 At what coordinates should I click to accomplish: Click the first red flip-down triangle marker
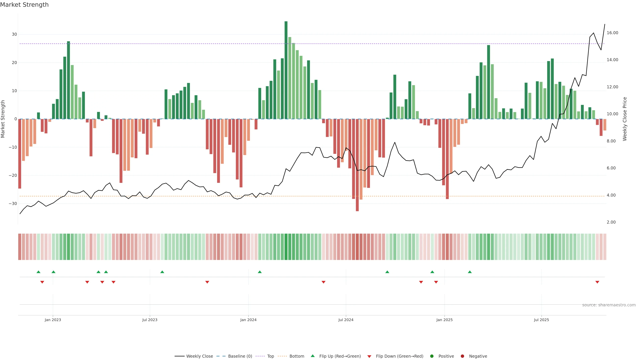point(42,282)
